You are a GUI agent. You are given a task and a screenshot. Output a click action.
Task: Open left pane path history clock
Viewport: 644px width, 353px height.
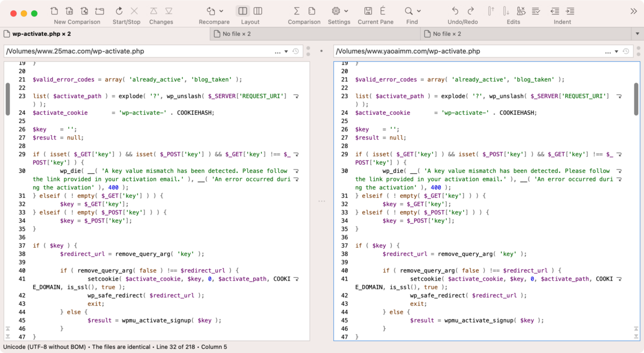tap(295, 52)
